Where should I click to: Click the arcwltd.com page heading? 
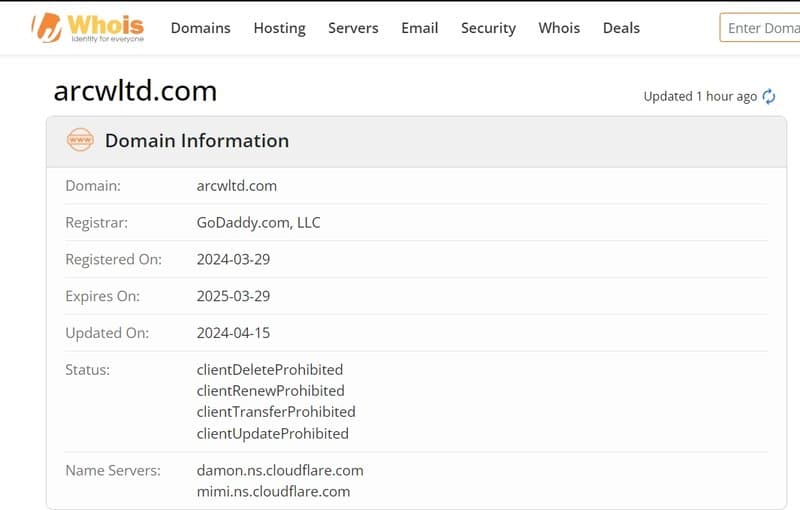point(135,91)
